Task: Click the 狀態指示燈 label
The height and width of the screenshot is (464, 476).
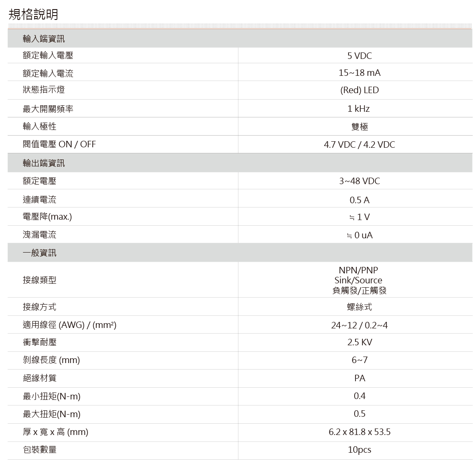Action: (44, 90)
